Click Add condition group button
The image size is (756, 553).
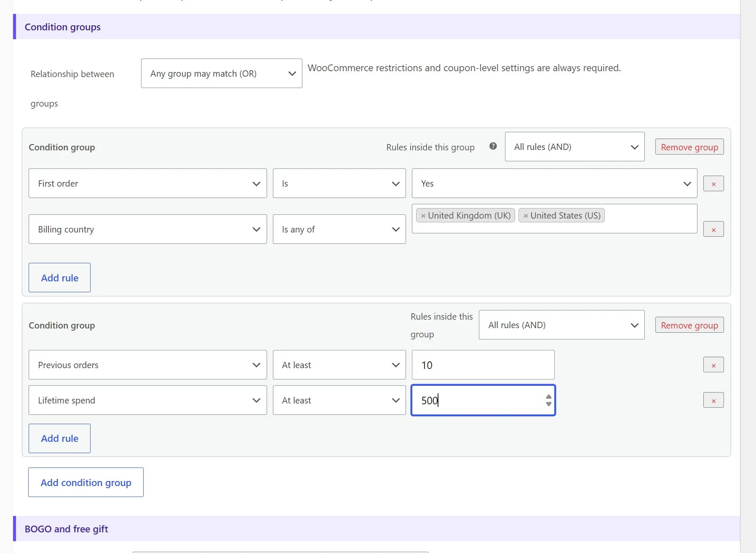86,482
